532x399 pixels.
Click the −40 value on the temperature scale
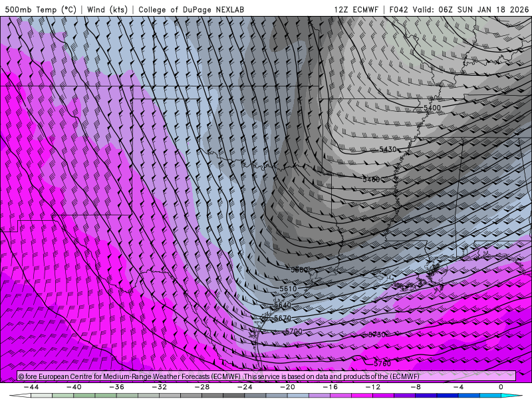tap(74, 387)
